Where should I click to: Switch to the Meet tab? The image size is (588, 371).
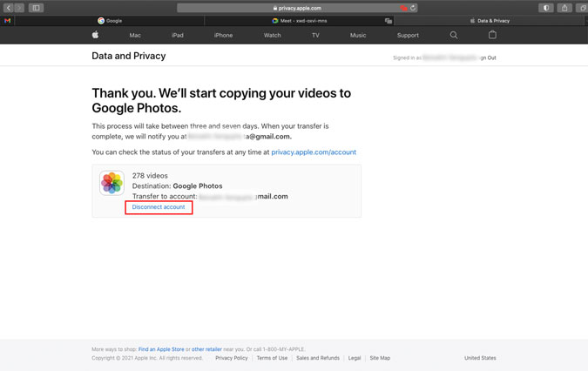click(300, 21)
